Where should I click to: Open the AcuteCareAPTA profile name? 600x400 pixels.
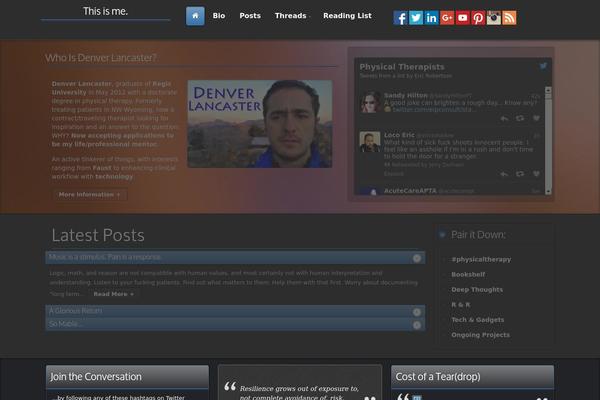tap(410, 191)
